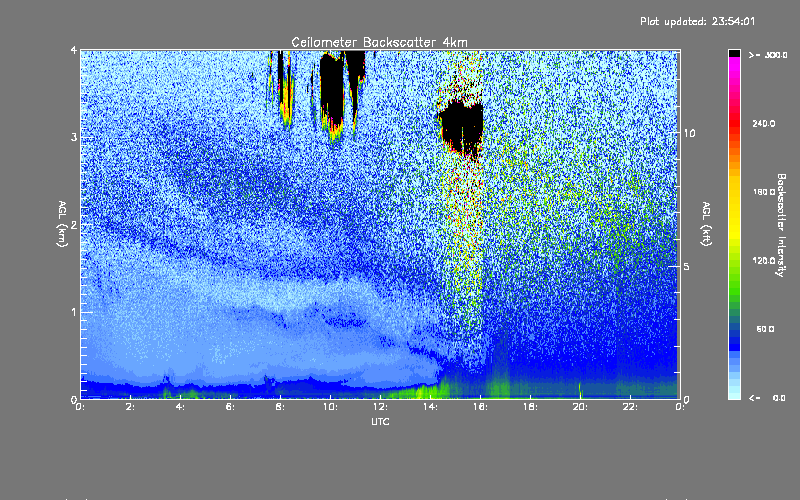Select the "12:" UTC hour tick label
The image size is (800, 500).
click(x=380, y=407)
